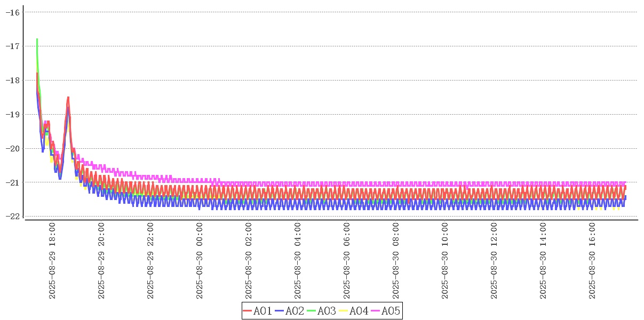Click the magenta A05 legend line swatch
Image resolution: width=644 pixels, height=320 pixels.
[x=376, y=311]
